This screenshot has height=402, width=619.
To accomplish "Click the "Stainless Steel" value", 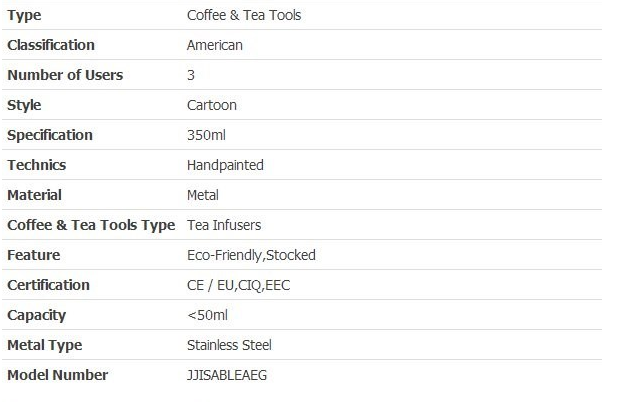I will coord(229,345).
